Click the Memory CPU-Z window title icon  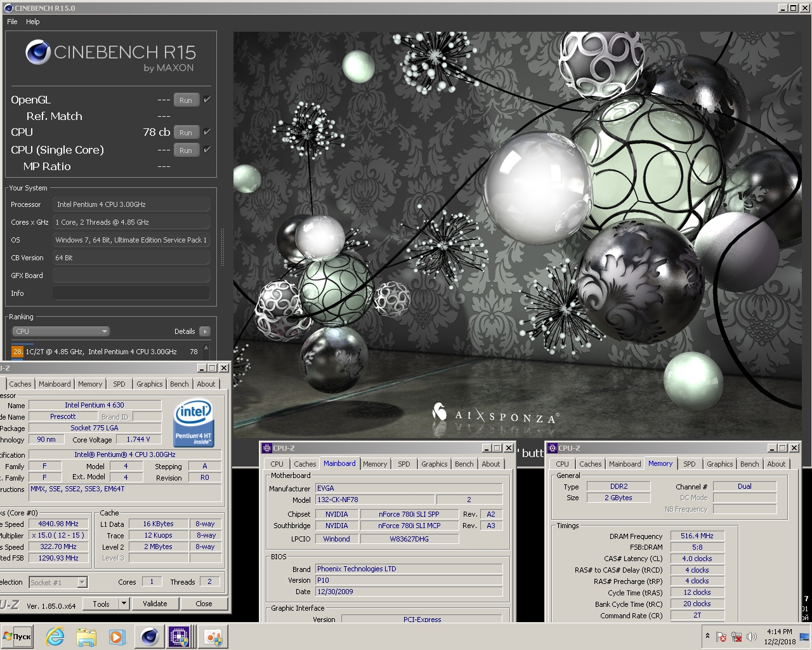(553, 448)
